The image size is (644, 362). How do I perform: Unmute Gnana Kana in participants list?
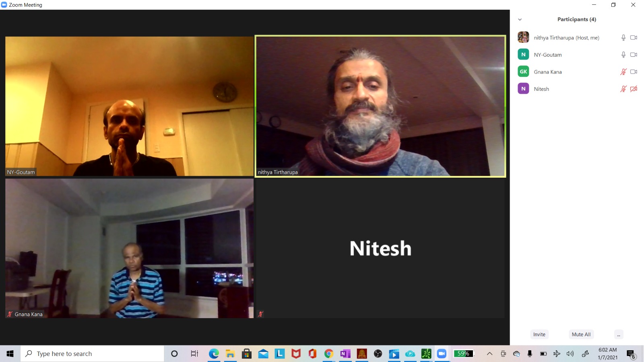[x=623, y=72]
